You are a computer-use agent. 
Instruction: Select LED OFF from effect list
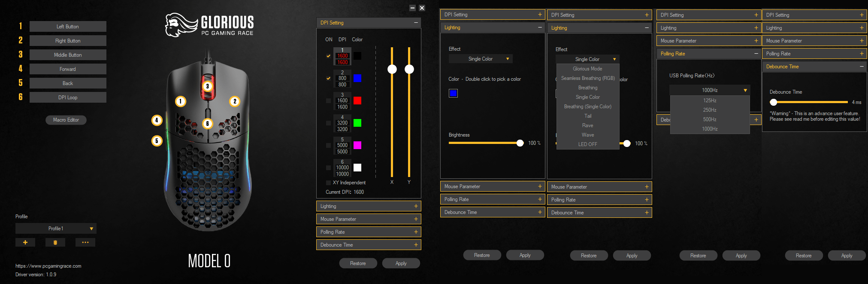[588, 144]
